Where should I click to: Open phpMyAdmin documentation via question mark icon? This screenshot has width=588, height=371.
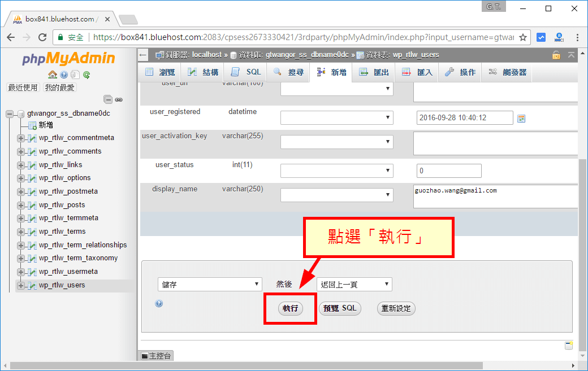tap(63, 75)
